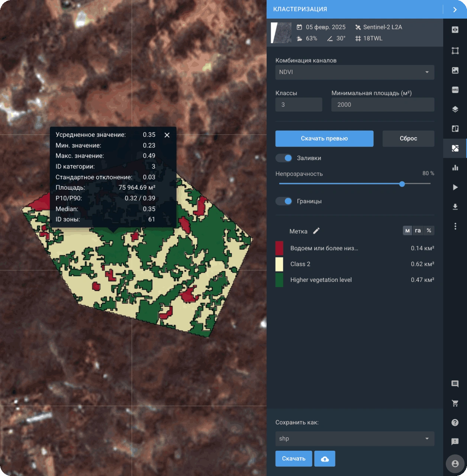
Task: Open the three-dot more options menu
Action: 455,226
